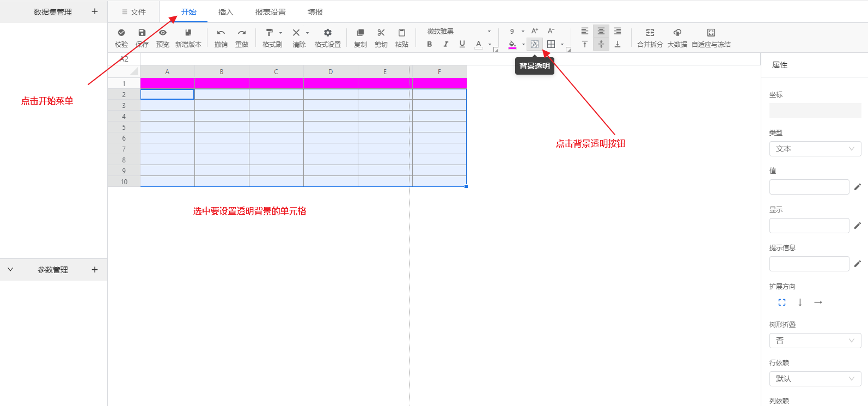
Task: Select row header 5
Action: tap(124, 127)
